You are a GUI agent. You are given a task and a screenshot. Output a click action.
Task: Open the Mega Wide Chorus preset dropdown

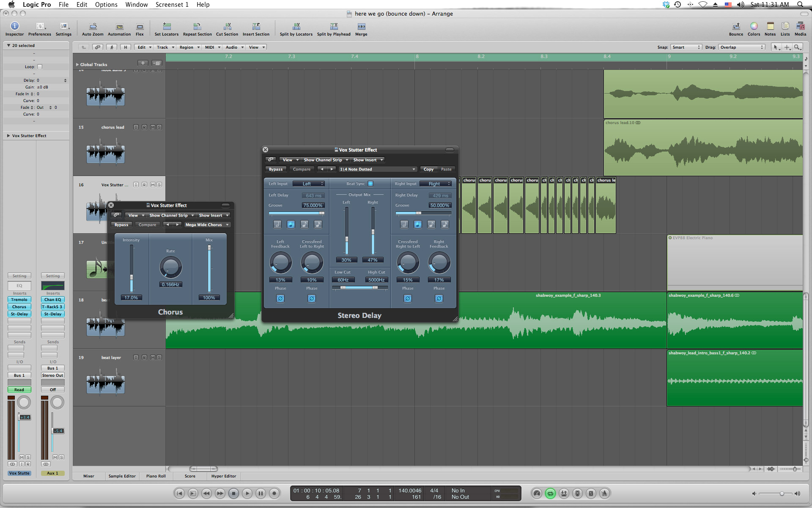207,225
